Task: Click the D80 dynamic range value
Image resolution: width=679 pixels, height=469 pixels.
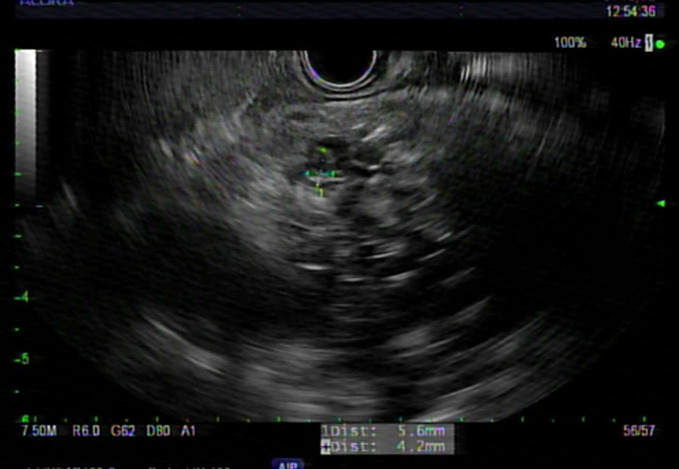Action: click(158, 431)
